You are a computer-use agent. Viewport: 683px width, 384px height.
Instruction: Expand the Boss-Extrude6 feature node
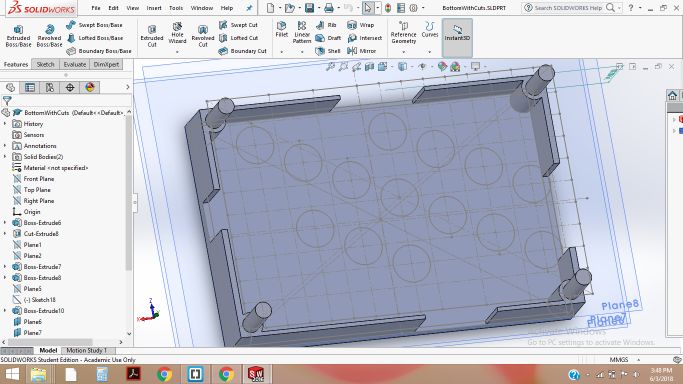coord(5,222)
